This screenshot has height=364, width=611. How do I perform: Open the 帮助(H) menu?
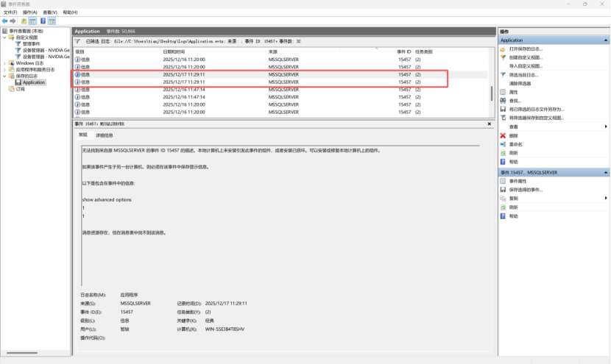click(69, 13)
